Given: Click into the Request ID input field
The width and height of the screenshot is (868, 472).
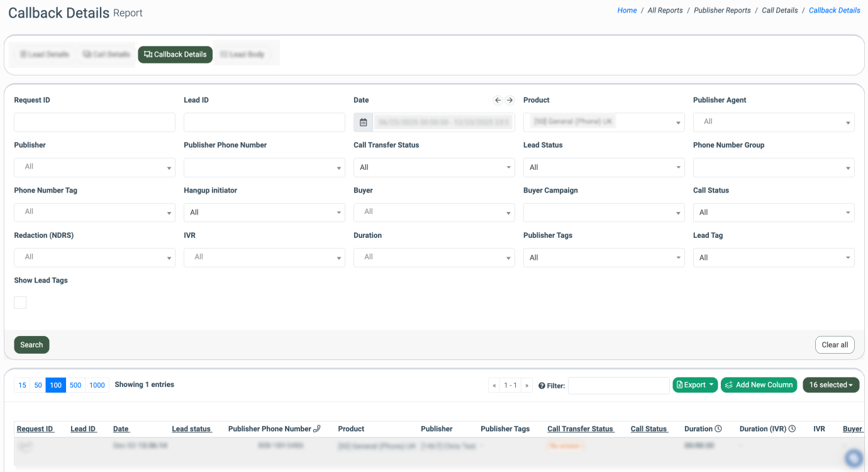Looking at the screenshot, I should [94, 122].
